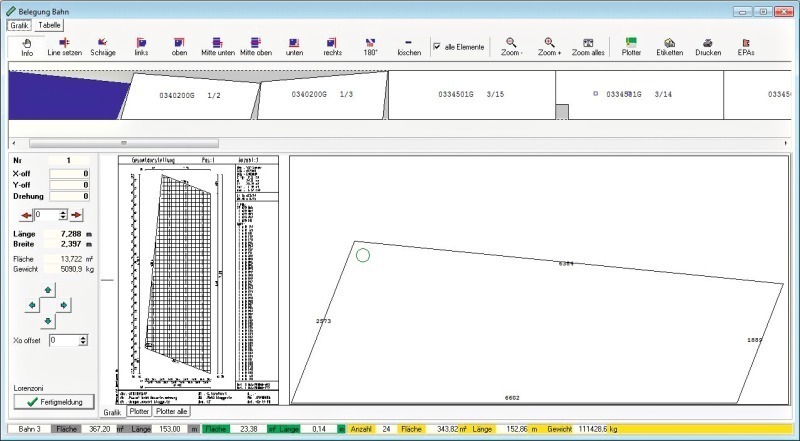Click the Bahn 3 status bar entry
The width and height of the screenshot is (800, 441).
coord(30,429)
